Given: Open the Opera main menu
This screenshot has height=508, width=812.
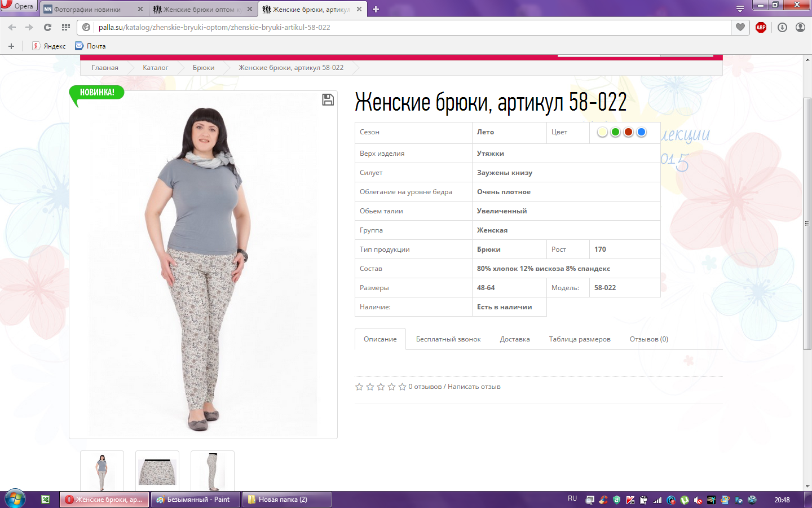Looking at the screenshot, I should tap(18, 6).
